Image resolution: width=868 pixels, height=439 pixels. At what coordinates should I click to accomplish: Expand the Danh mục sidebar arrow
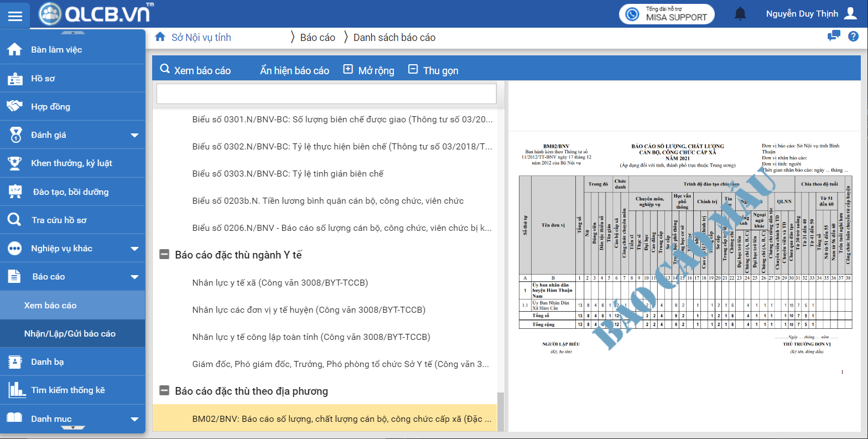point(134,419)
